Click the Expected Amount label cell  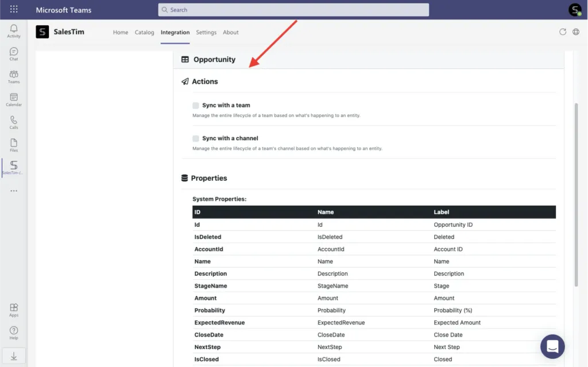coord(457,323)
